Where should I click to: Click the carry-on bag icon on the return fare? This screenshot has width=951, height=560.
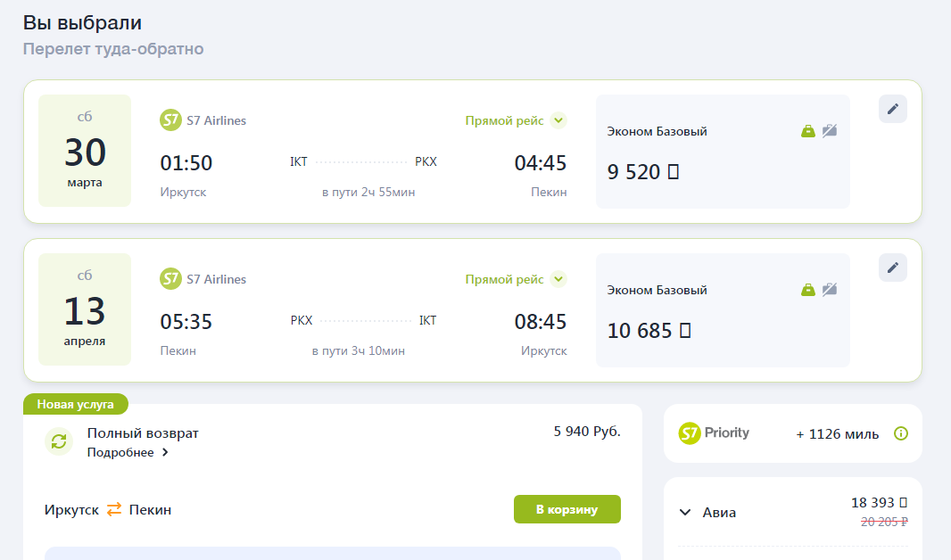(808, 290)
